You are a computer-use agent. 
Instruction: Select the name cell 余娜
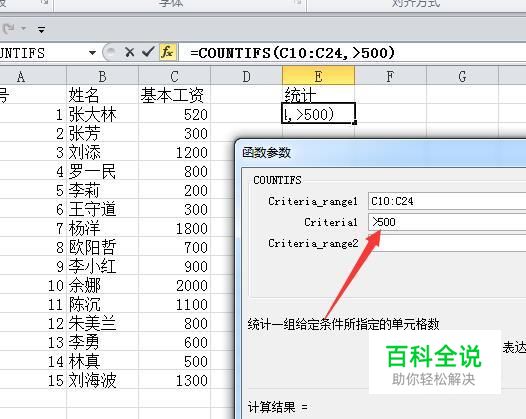click(102, 285)
